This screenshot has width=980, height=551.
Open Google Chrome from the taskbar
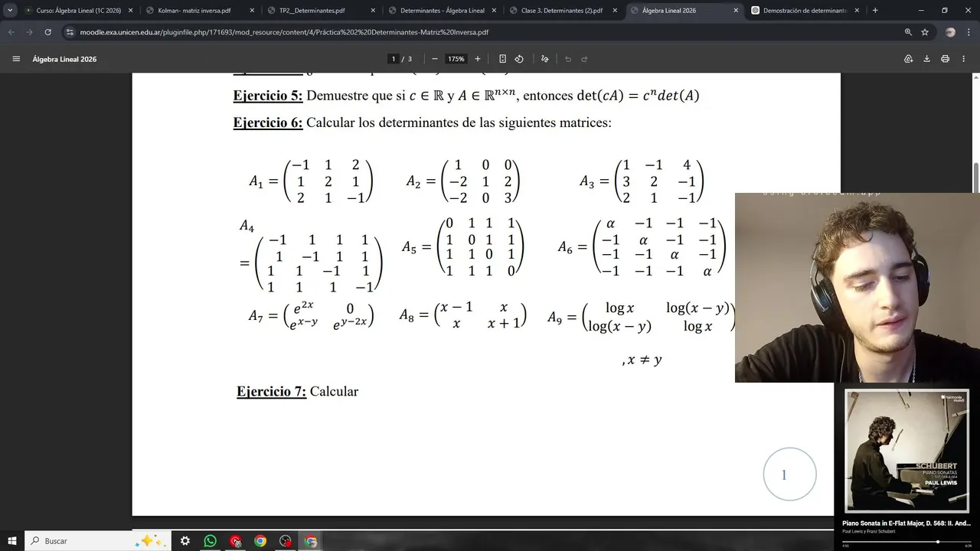pos(260,541)
